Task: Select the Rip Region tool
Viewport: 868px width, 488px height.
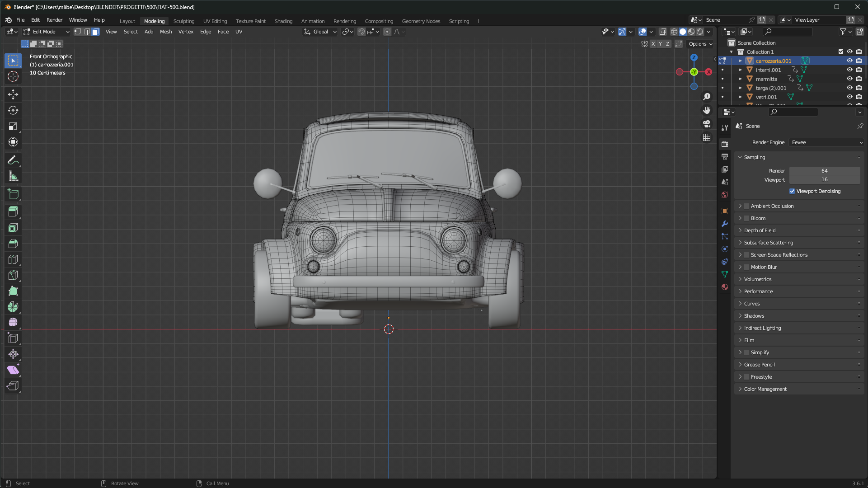Action: [13, 385]
